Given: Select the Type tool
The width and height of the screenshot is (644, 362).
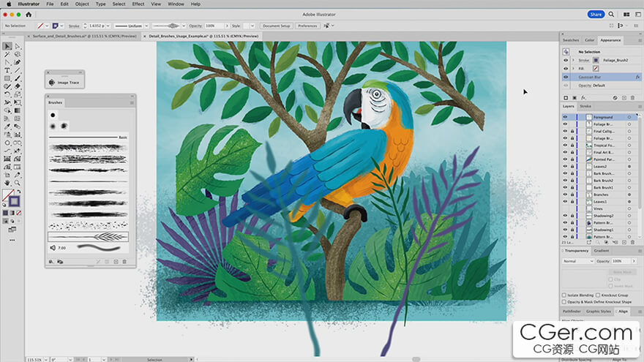Looking at the screenshot, I should coord(7,70).
